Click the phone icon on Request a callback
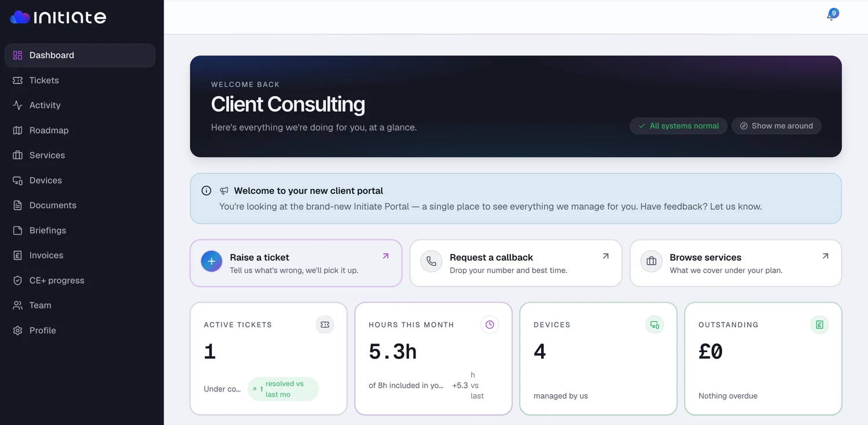868x425 pixels. [431, 262]
